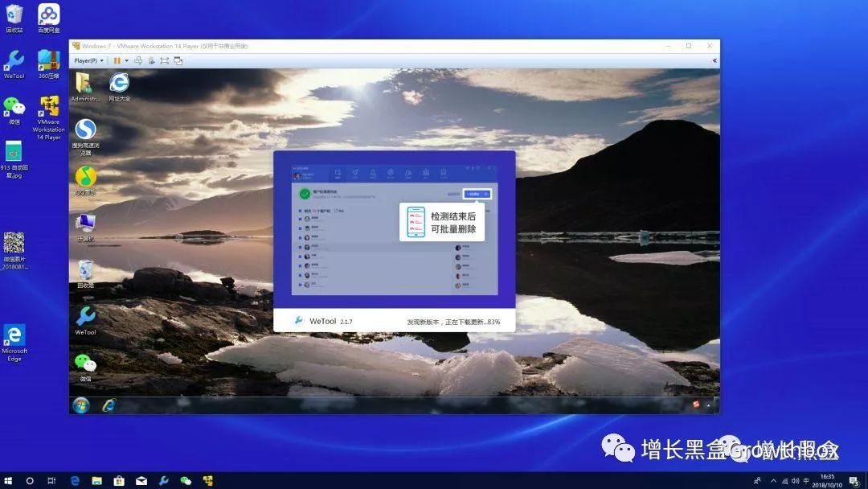
Task: Maximize the VMware Player window
Action: 689,46
